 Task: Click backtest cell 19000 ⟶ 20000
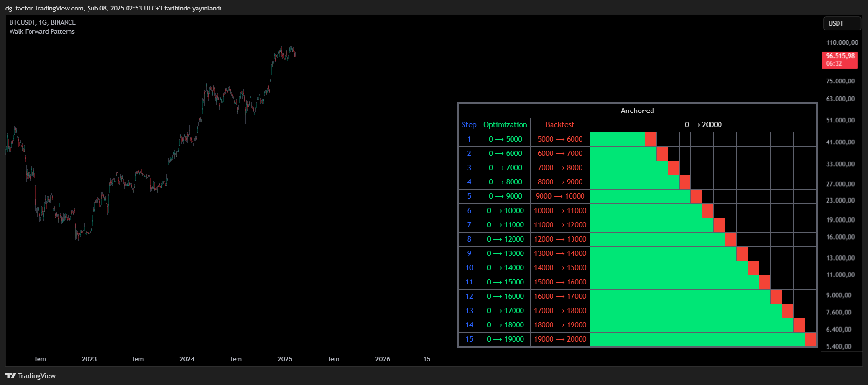(560, 339)
